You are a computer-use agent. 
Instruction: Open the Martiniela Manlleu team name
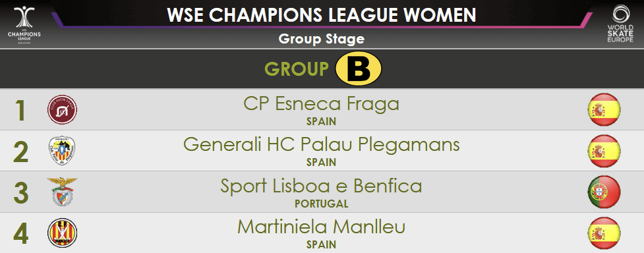[x=321, y=227]
